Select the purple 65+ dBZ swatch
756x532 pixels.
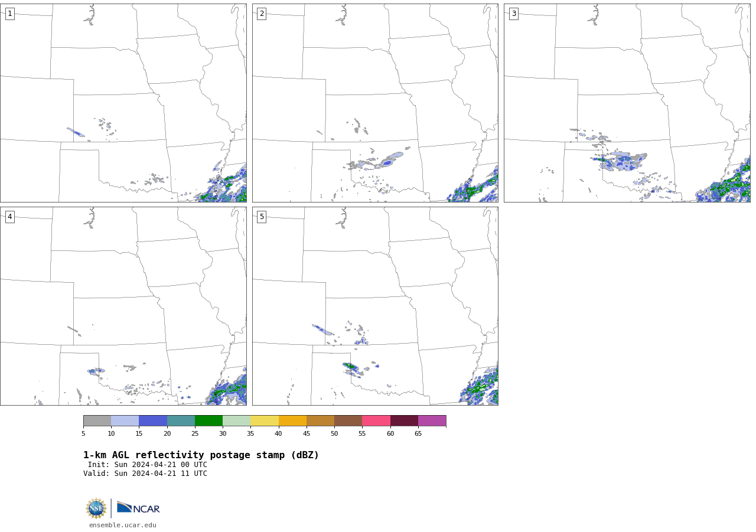tap(432, 420)
